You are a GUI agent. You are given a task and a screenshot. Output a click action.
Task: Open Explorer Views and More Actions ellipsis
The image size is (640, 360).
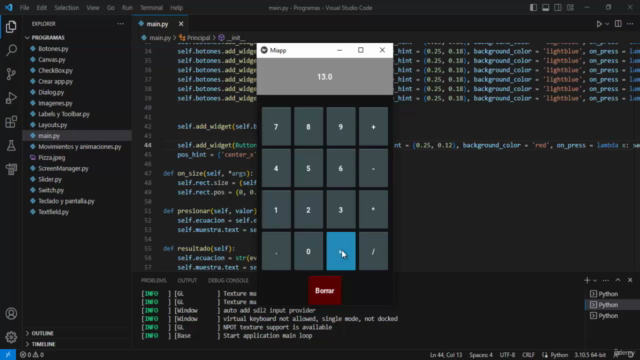tap(120, 24)
